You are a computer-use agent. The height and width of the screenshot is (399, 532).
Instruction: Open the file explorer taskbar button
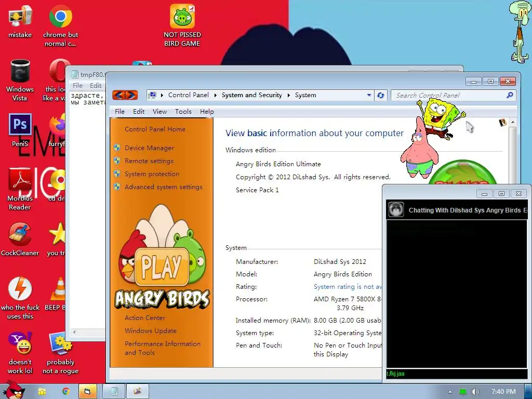coord(87,392)
